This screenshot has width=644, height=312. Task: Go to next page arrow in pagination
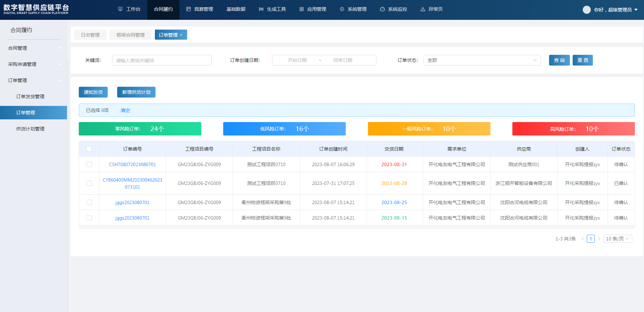[x=599, y=239]
